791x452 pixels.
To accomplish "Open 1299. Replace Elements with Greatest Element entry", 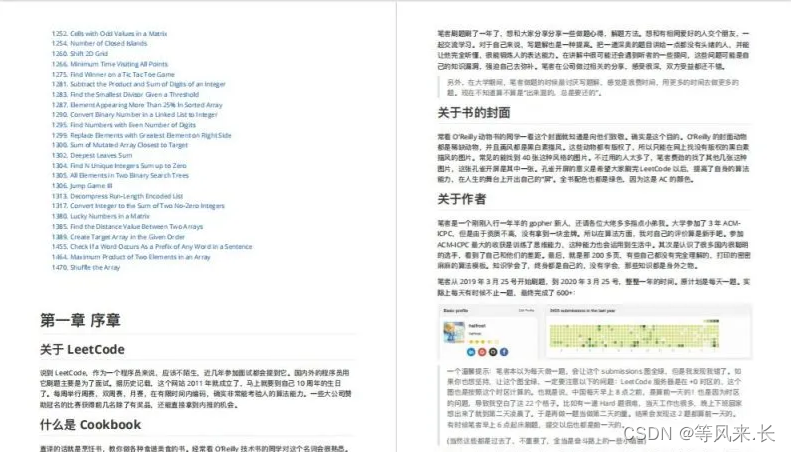I will click(141, 135).
